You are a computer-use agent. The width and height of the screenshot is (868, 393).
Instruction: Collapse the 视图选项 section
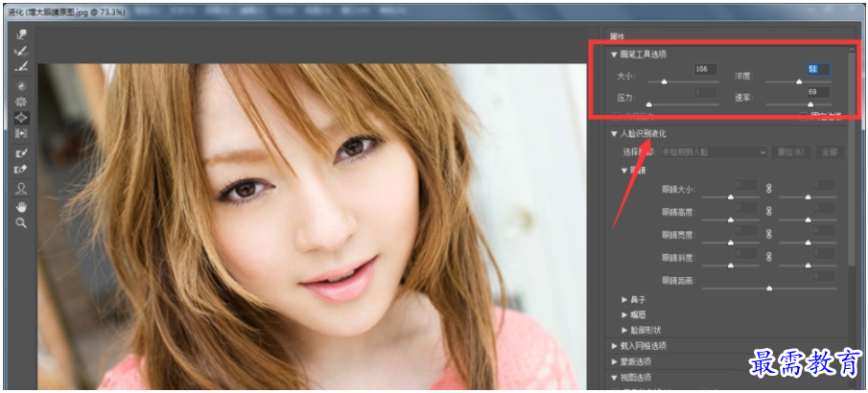[x=614, y=378]
